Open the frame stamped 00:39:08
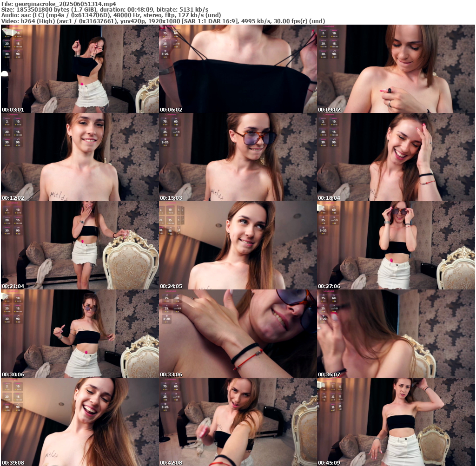Image resolution: width=476 pixels, height=466 pixels. coord(79,422)
